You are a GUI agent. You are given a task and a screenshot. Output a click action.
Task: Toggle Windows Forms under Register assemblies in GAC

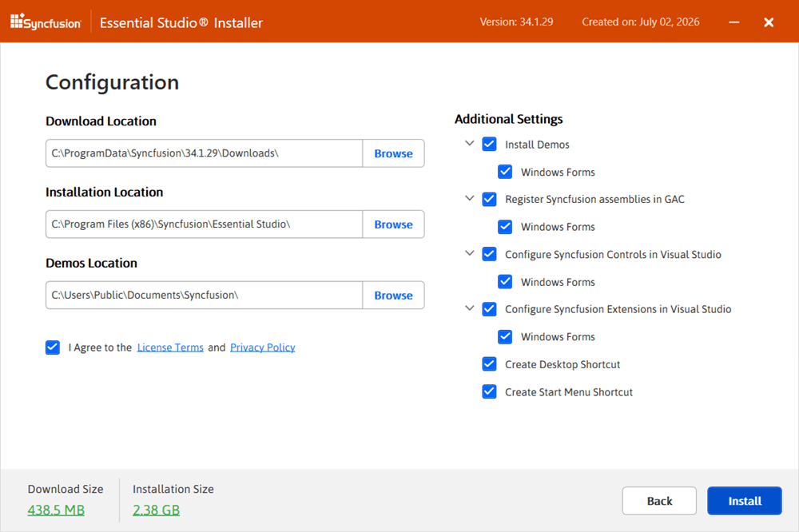click(505, 226)
